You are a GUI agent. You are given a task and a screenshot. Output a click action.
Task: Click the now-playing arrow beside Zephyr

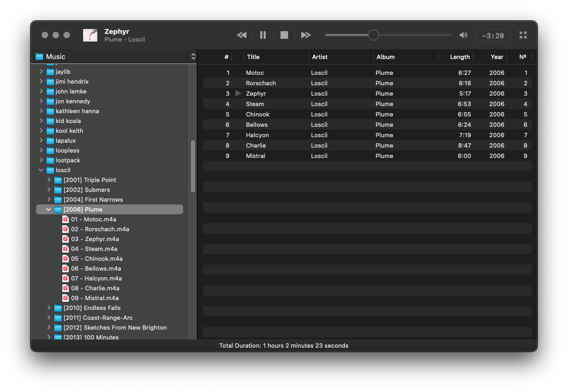[x=238, y=93]
